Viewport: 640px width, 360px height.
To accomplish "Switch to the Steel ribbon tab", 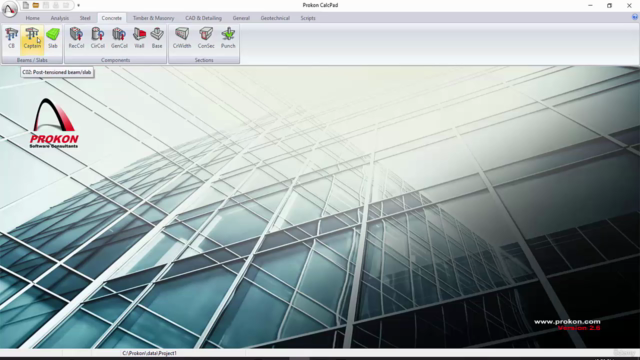I will coord(85,18).
